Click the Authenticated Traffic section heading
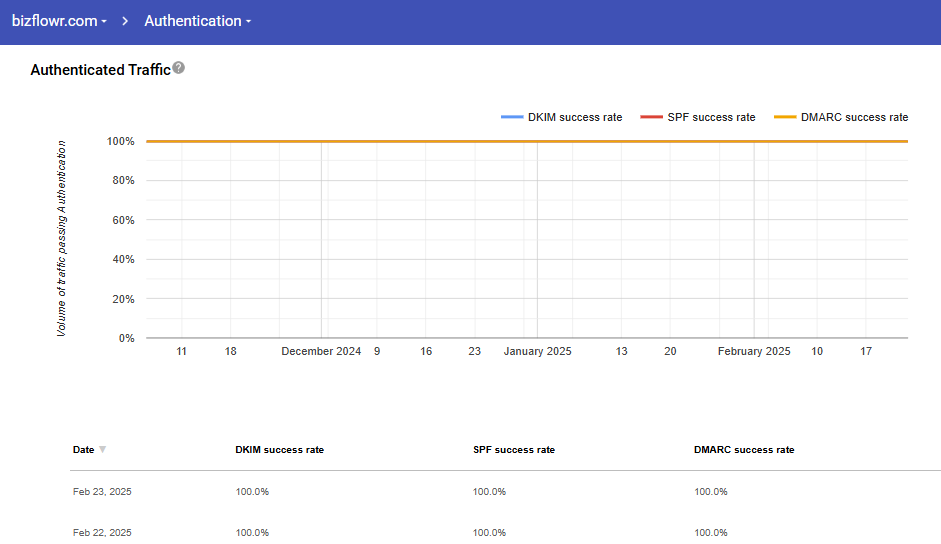Viewport: 941px width, 544px height. coord(100,70)
